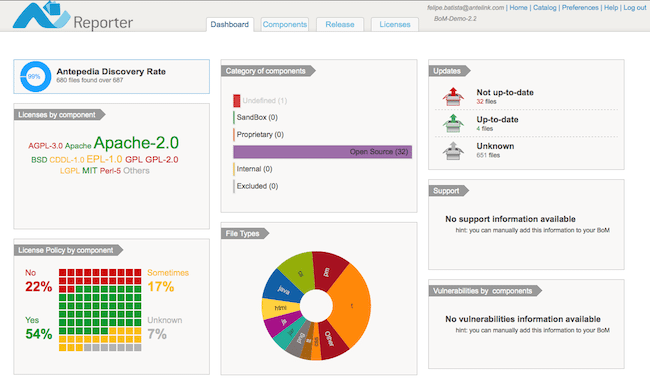Click the CDDL-1.0 license tag
Screen dimensions: 650x383
(x=67, y=160)
